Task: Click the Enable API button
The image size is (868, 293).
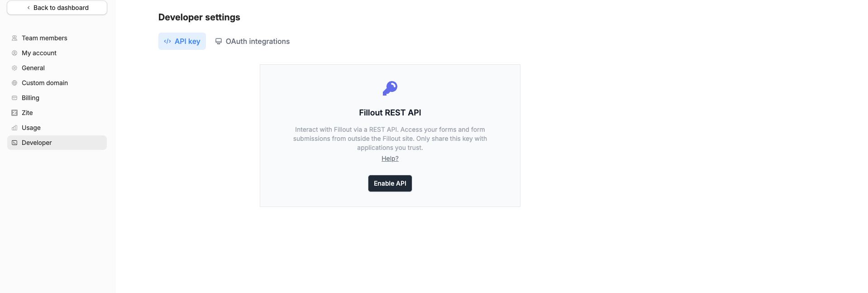Action: [x=390, y=183]
